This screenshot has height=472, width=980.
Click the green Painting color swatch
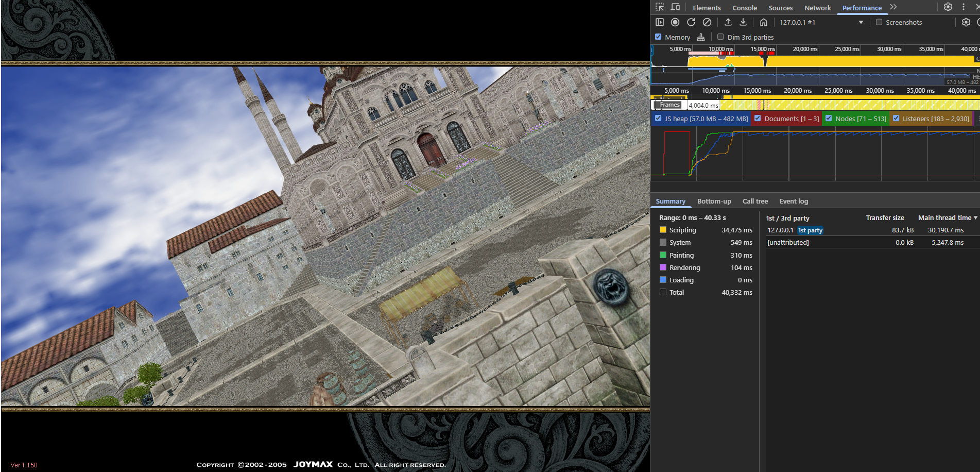[663, 255]
